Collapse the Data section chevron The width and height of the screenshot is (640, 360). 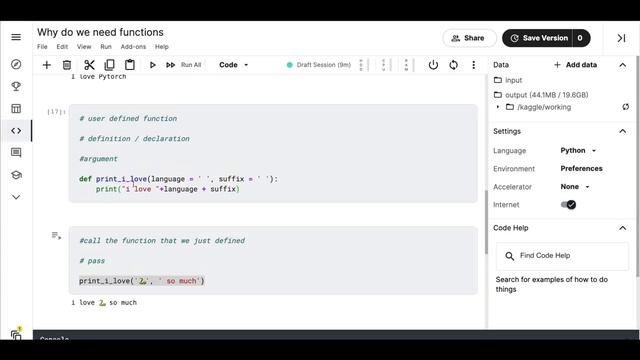click(622, 65)
